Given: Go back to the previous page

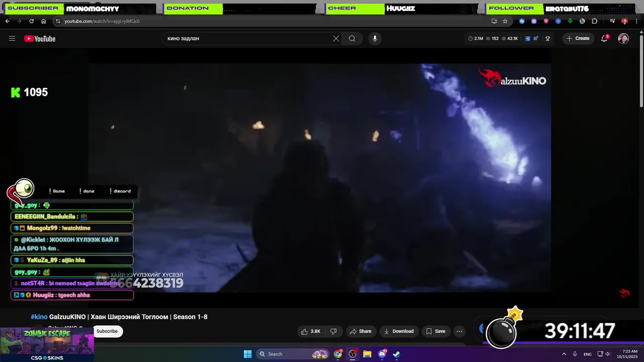Looking at the screenshot, I should coord(7,21).
